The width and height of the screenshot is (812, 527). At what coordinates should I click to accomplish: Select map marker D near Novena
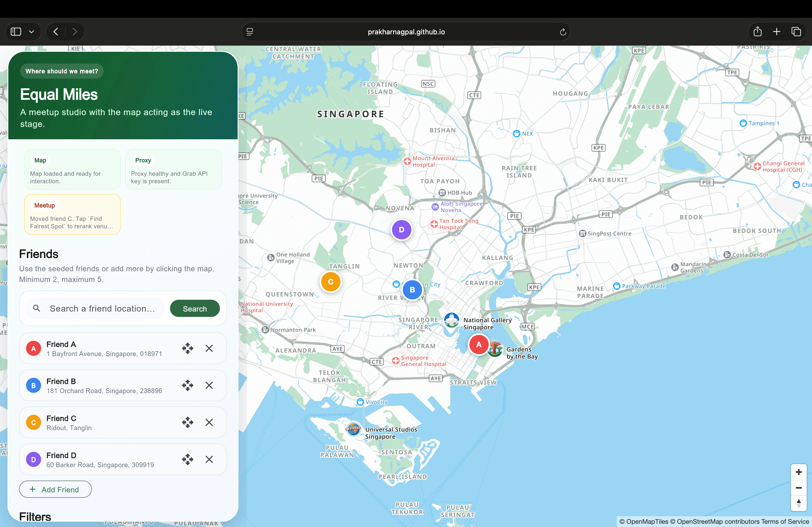[x=401, y=229]
